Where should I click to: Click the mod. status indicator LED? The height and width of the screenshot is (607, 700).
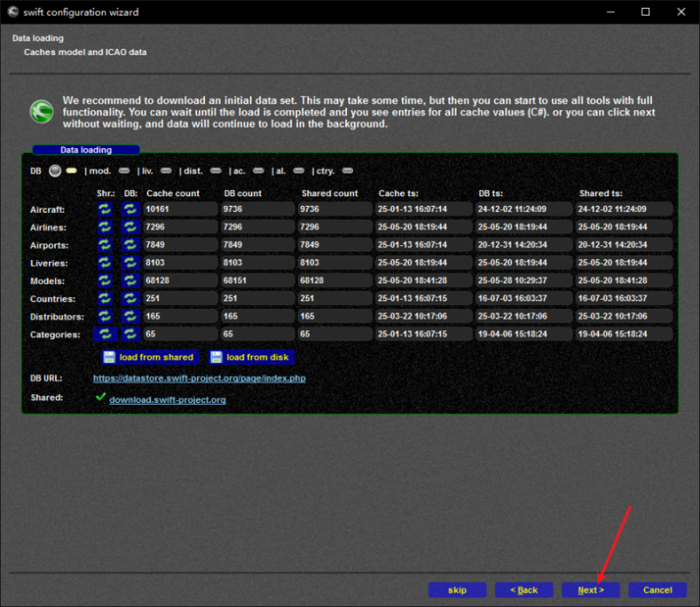(x=124, y=171)
